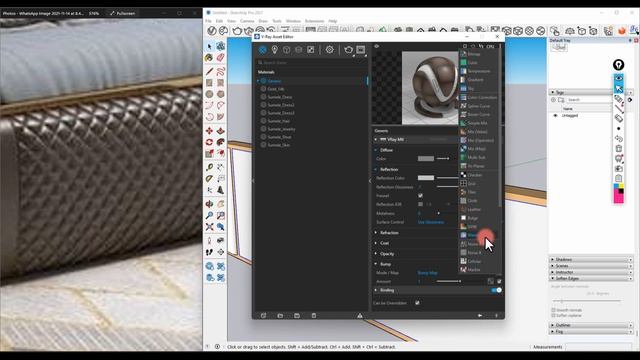Open the Materials category in V-Ray Asset Editor
Screen dimensions: 640x360
(x=262, y=50)
